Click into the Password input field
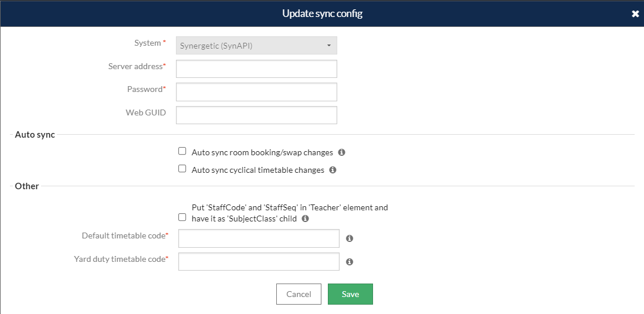Screen dimensions: 644x314 click(256, 92)
